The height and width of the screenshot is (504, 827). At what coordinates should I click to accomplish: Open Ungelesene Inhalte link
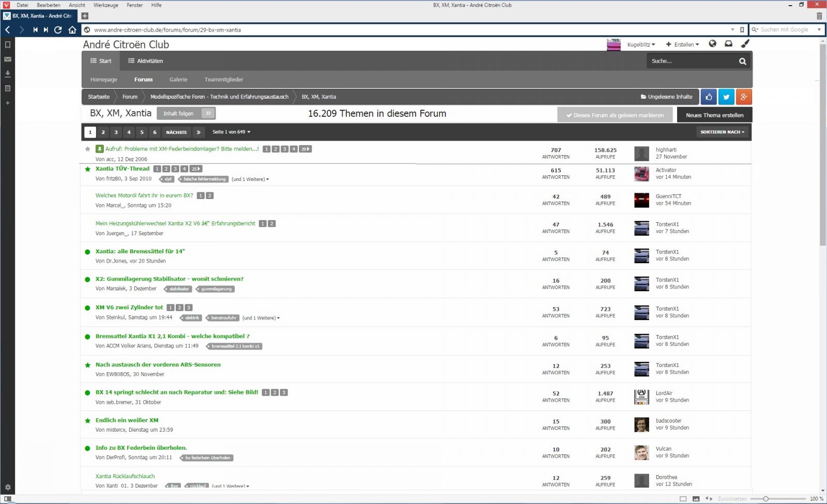click(666, 97)
